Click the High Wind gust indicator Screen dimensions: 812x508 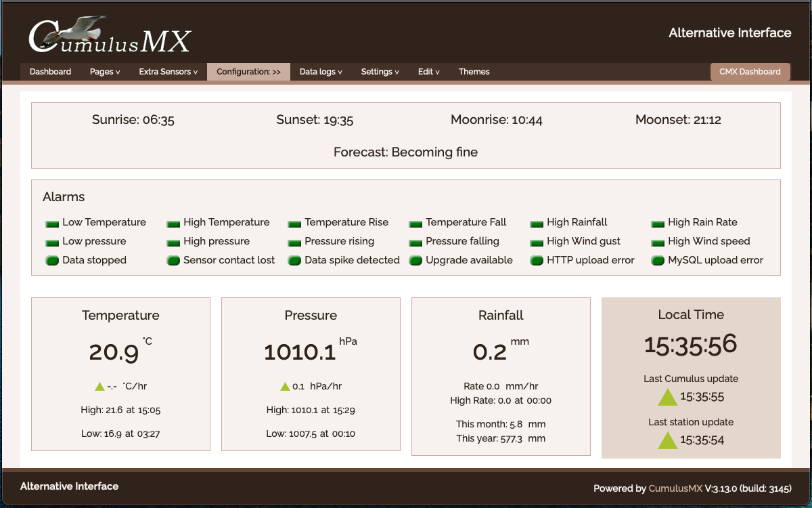(537, 242)
